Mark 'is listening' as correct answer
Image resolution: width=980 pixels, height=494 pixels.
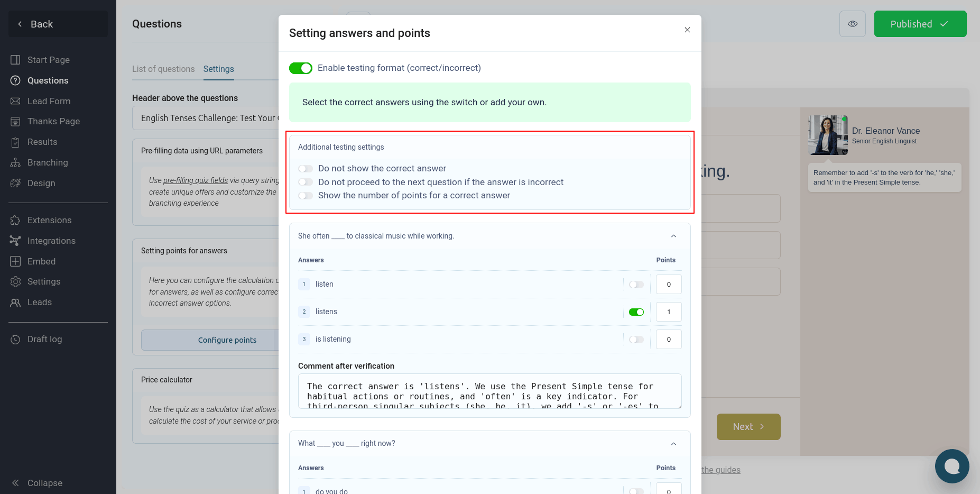tap(636, 340)
